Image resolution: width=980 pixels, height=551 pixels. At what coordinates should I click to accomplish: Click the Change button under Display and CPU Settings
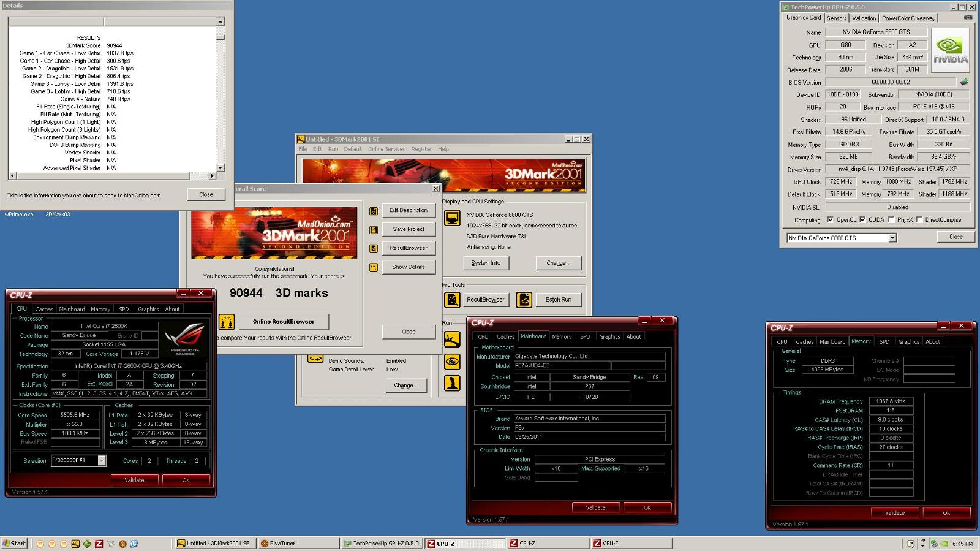(558, 263)
